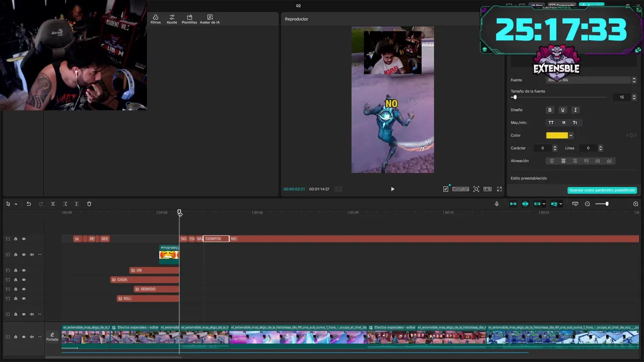Open the selection tool dropdown arrow
This screenshot has height=362, width=644.
(x=16, y=204)
